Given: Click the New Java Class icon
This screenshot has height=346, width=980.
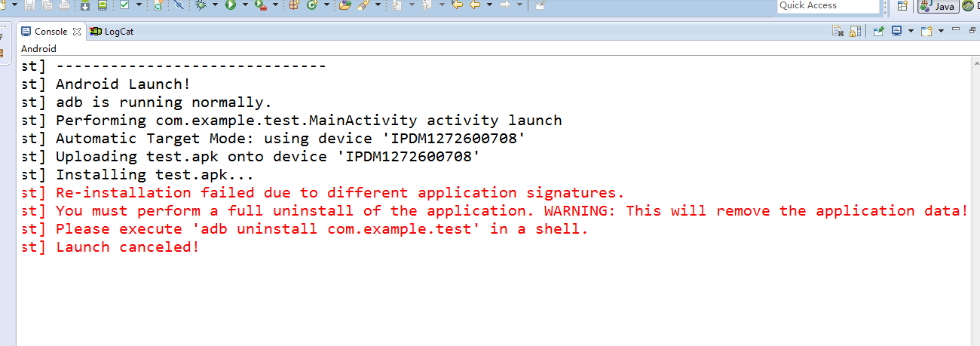Looking at the screenshot, I should coord(312,5).
